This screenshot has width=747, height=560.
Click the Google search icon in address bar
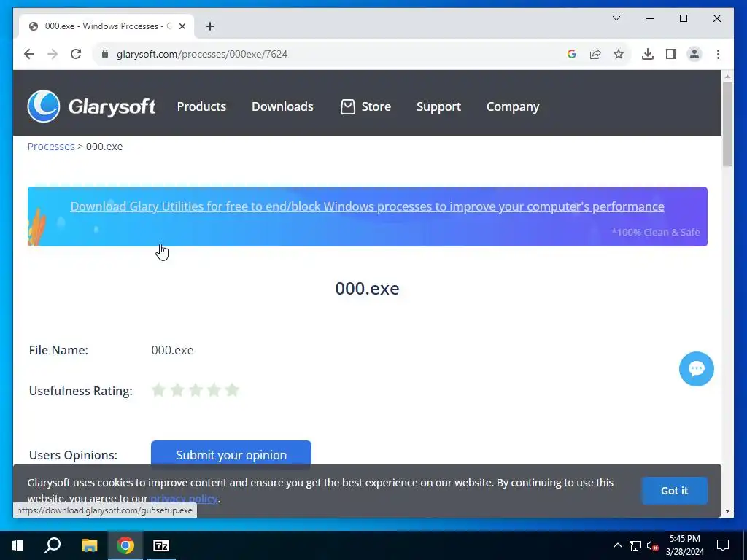(572, 54)
